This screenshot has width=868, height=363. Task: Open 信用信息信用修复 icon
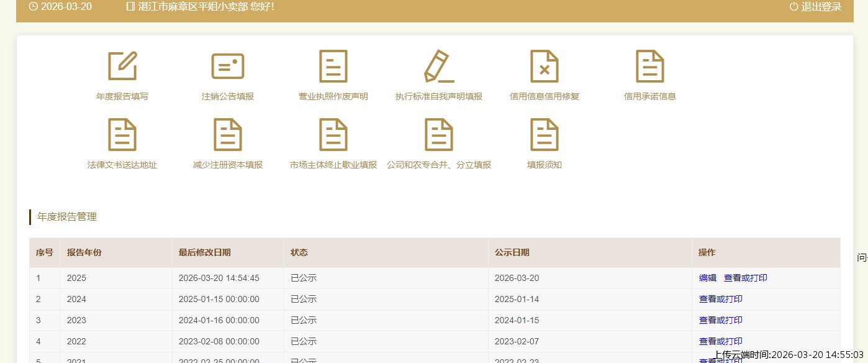click(x=545, y=67)
